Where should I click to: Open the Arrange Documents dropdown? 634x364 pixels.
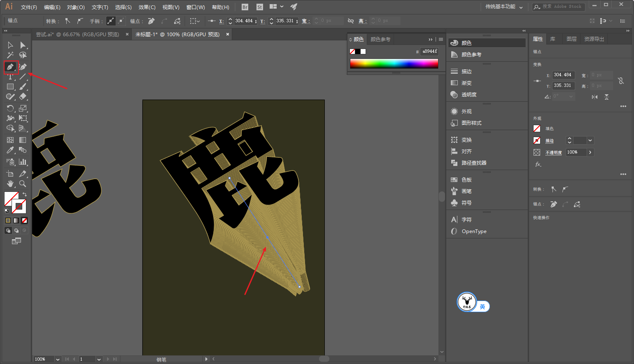click(276, 7)
